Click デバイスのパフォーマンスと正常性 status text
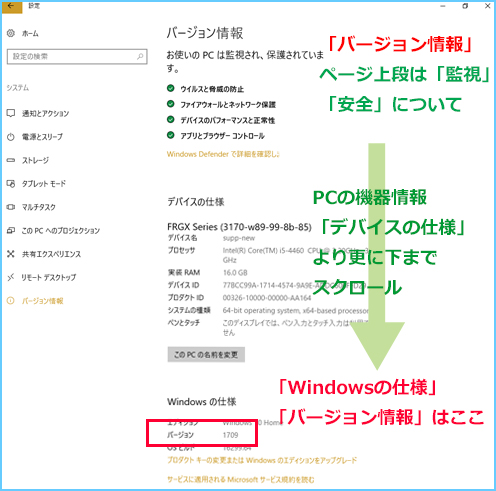Screen dimensions: 496x491 (228, 120)
